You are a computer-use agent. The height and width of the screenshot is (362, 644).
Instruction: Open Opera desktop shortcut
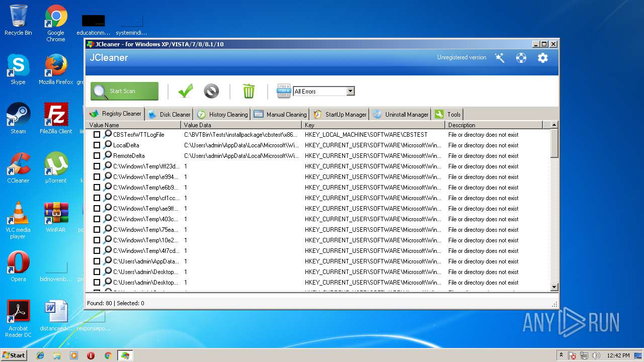(x=18, y=266)
